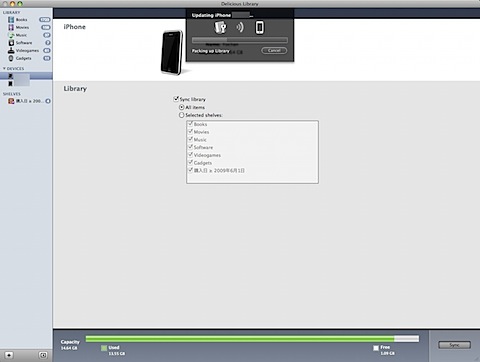This screenshot has height=362, width=480.
Task: Toggle Videogames checkbox in shelves list
Action: coord(191,155)
